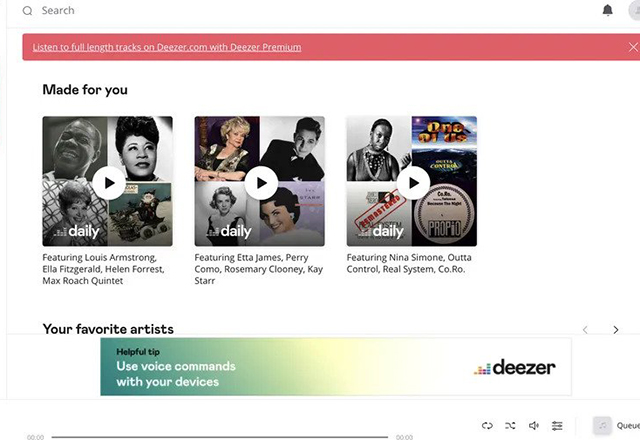Image resolution: width=640 pixels, height=440 pixels.
Task: Click text 'Featuring Louis Armstrong, Ella Fitzgerald'
Action: click(103, 269)
